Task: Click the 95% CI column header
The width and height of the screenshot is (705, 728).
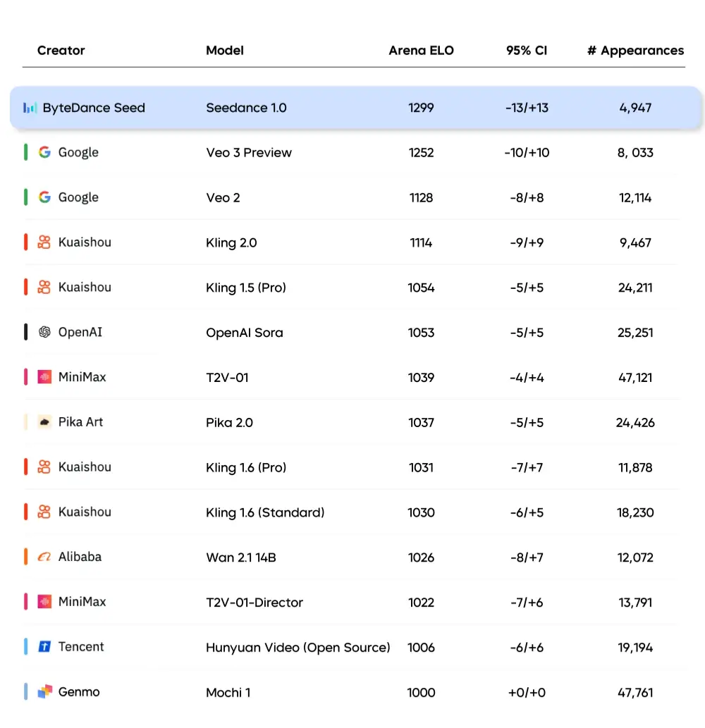Action: point(527,50)
